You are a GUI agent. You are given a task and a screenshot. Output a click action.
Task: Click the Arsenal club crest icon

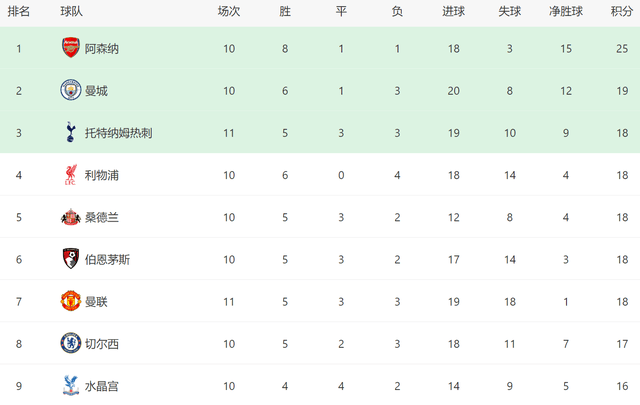[x=70, y=47]
